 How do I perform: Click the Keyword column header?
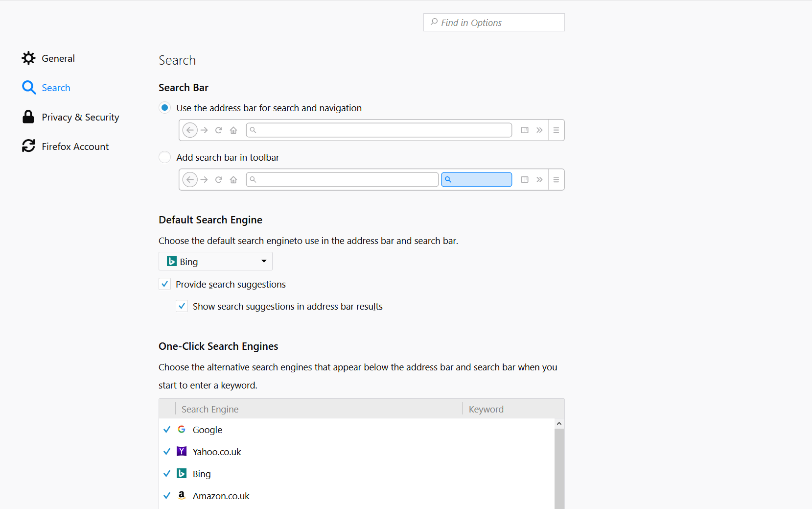(513, 409)
